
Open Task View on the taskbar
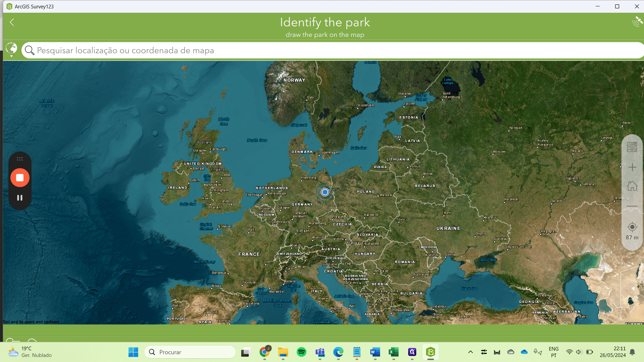click(x=246, y=352)
